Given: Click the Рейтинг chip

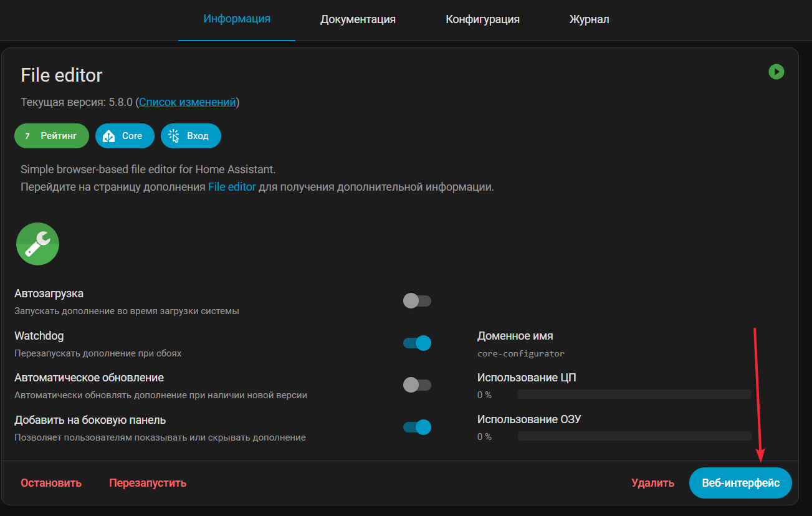Looking at the screenshot, I should [52, 136].
